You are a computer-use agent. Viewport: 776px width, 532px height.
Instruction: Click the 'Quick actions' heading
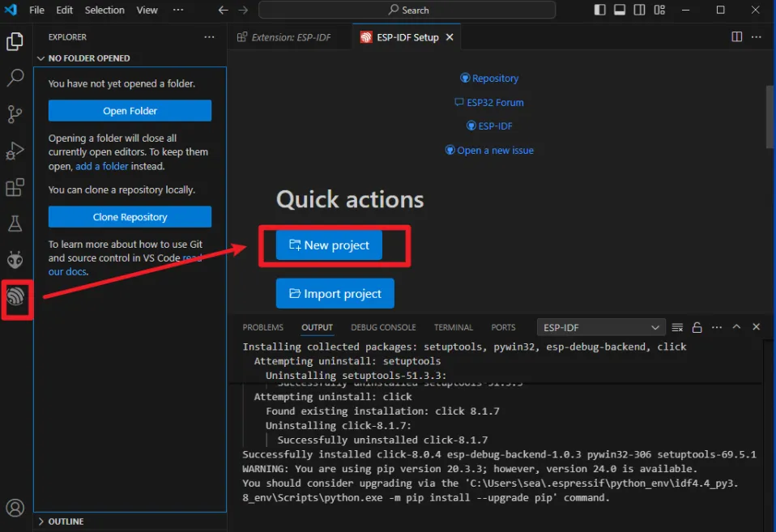[x=350, y=199]
